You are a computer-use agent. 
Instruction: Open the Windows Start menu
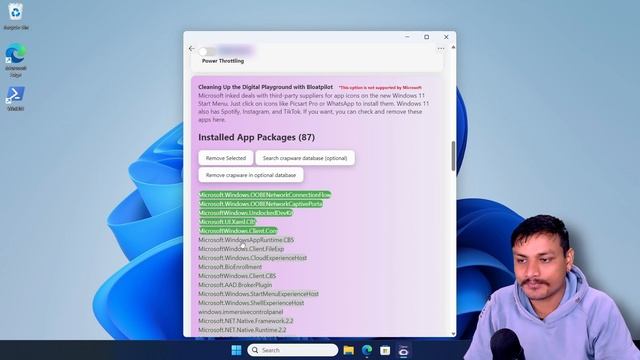pos(236,350)
